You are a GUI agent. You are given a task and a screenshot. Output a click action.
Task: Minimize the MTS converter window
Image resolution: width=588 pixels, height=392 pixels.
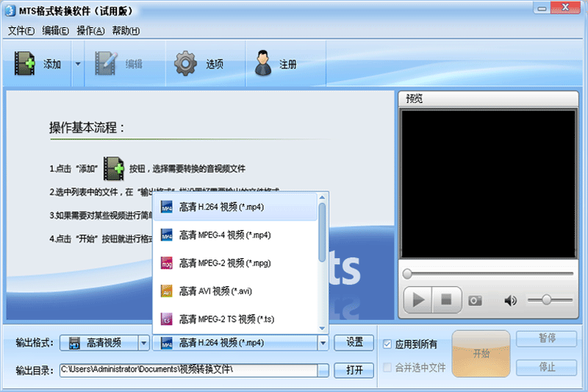(542, 8)
